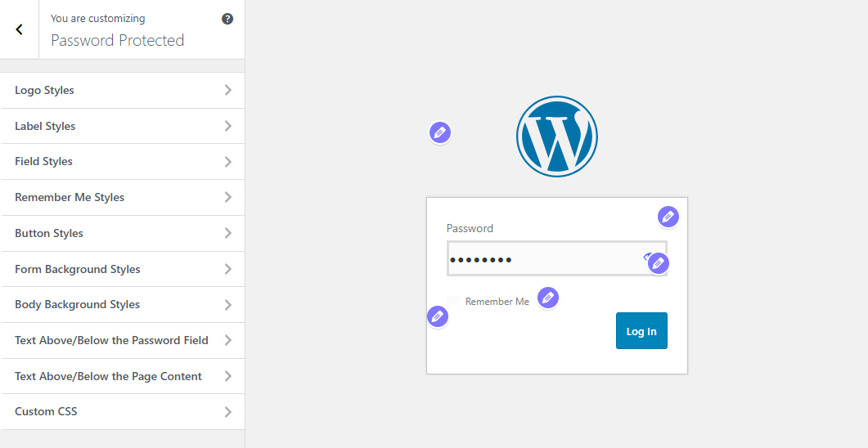Image resolution: width=868 pixels, height=448 pixels.
Task: Expand the Remember Me Styles chevron
Action: (228, 198)
